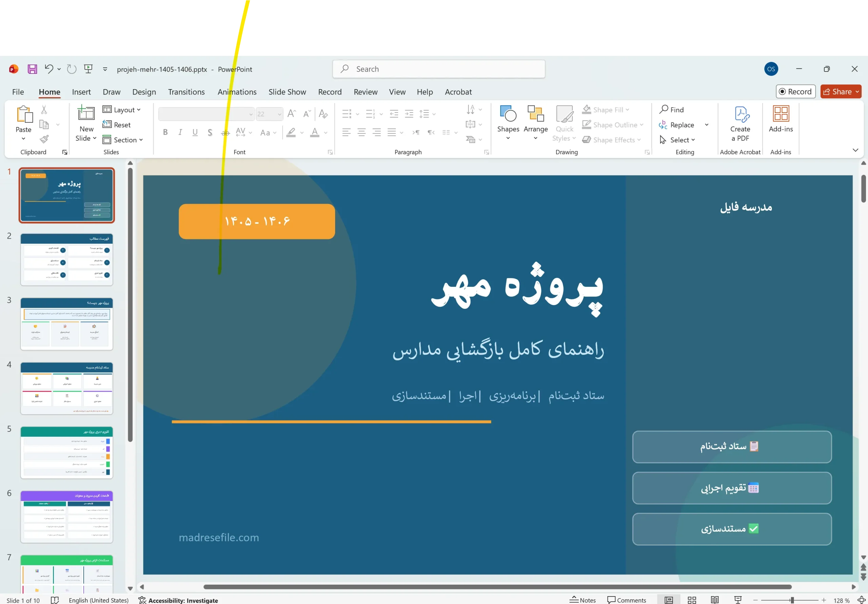The width and height of the screenshot is (868, 604).
Task: Start presentation from beginning icon
Action: click(x=88, y=69)
